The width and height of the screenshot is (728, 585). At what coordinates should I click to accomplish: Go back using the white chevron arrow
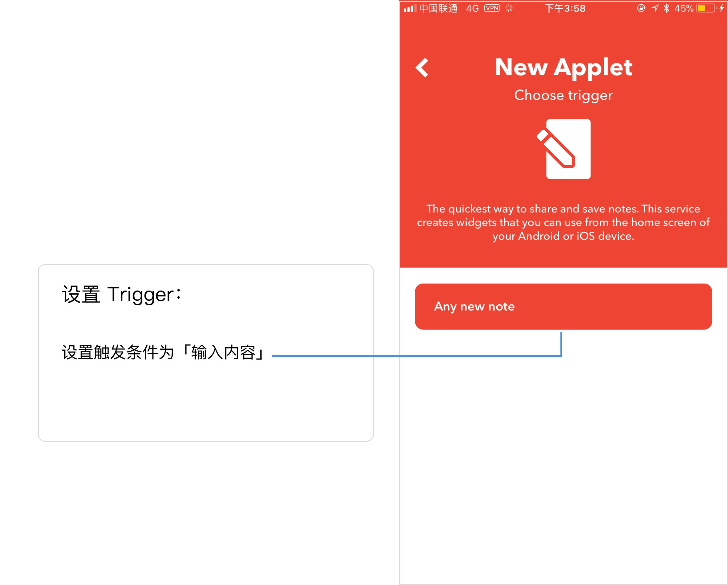click(422, 68)
